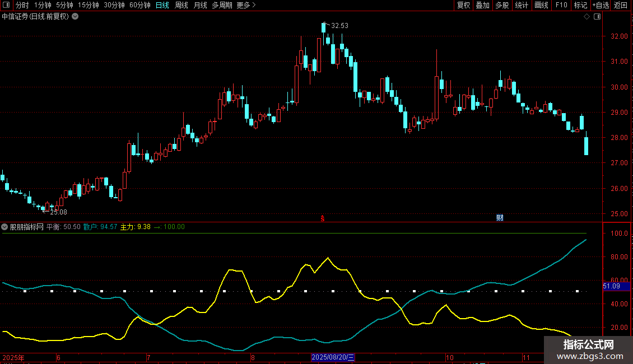The width and height of the screenshot is (633, 364).
Task: Open the dropdown arrow next to 中信证券 title
Action: coord(75,17)
